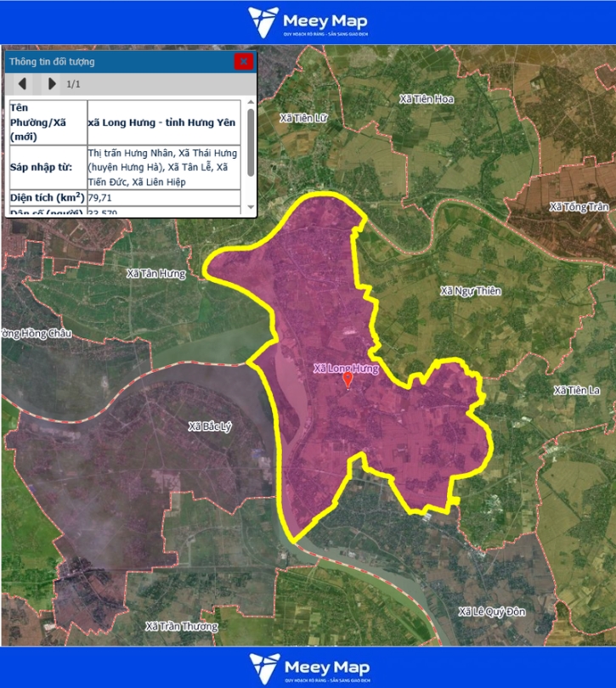This screenshot has height=688, width=616.
Task: Click the Diện tích value 79,71 cell
Action: (166, 198)
